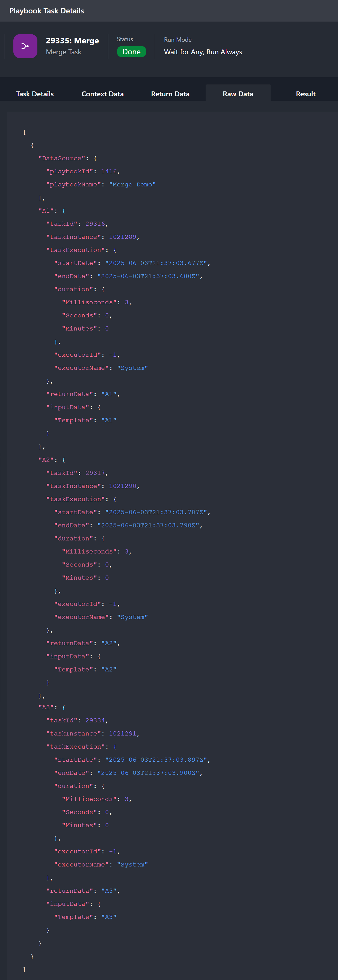Screen dimensions: 338x980
Task: Click the "Merge Task" subtitle text
Action: click(63, 52)
